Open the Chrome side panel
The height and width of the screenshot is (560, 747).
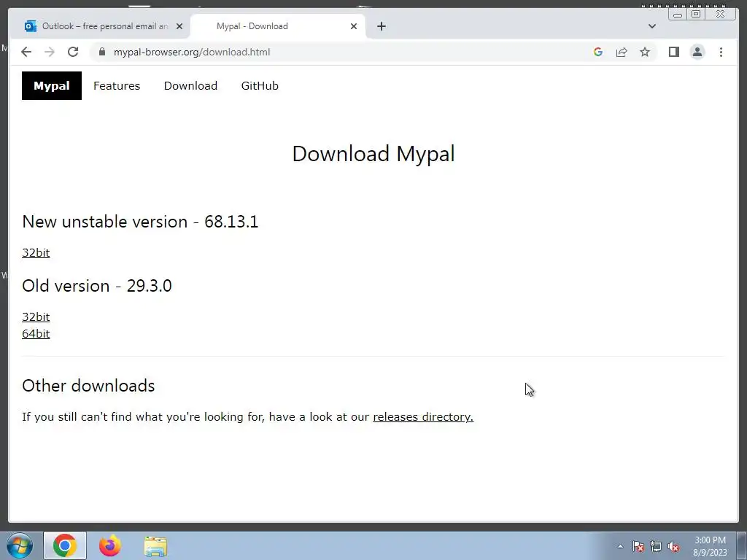673,52
